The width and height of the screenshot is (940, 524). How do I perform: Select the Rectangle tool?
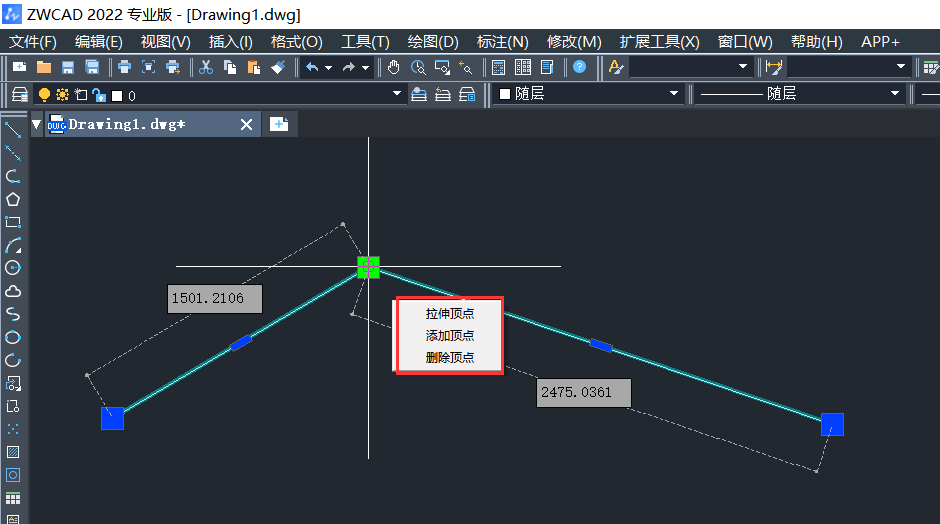[13, 222]
